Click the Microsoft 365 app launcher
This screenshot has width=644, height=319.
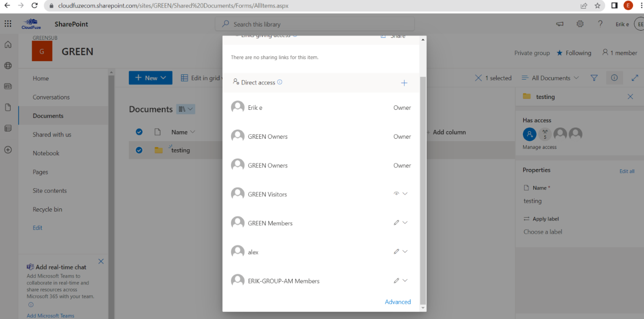(x=8, y=23)
